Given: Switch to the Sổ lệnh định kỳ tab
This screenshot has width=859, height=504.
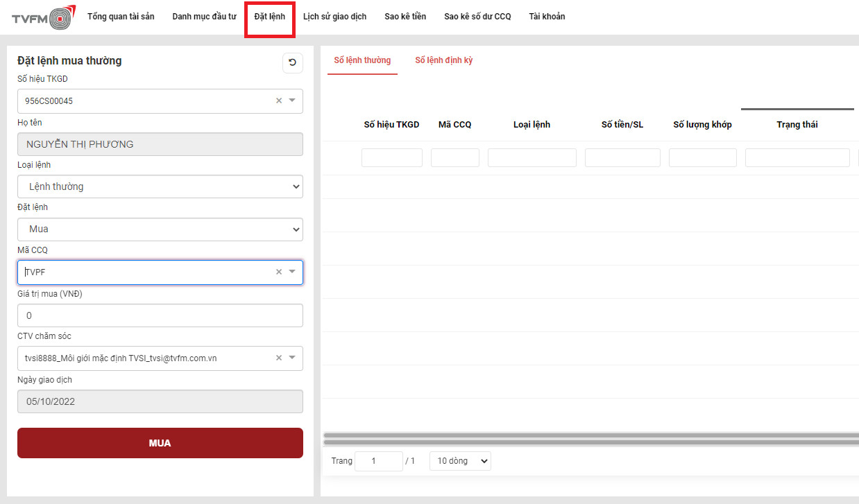Looking at the screenshot, I should pos(443,60).
